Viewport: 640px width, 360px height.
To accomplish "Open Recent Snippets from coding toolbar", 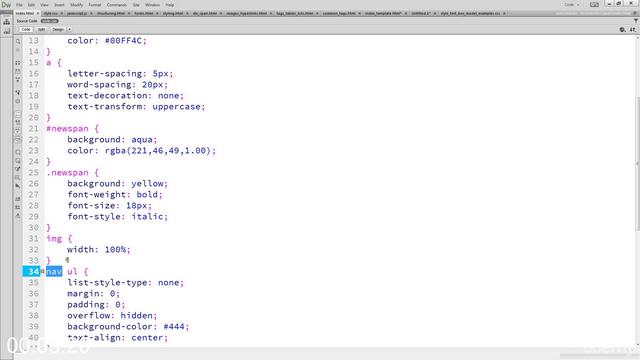I will (18, 177).
